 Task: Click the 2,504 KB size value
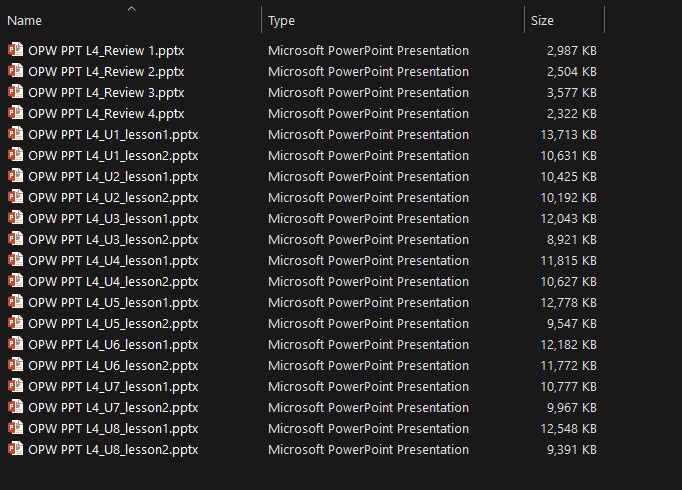tap(572, 71)
